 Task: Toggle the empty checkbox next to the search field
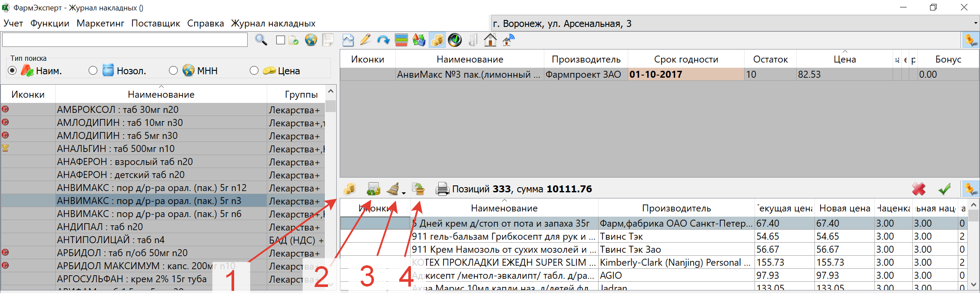coord(281,40)
